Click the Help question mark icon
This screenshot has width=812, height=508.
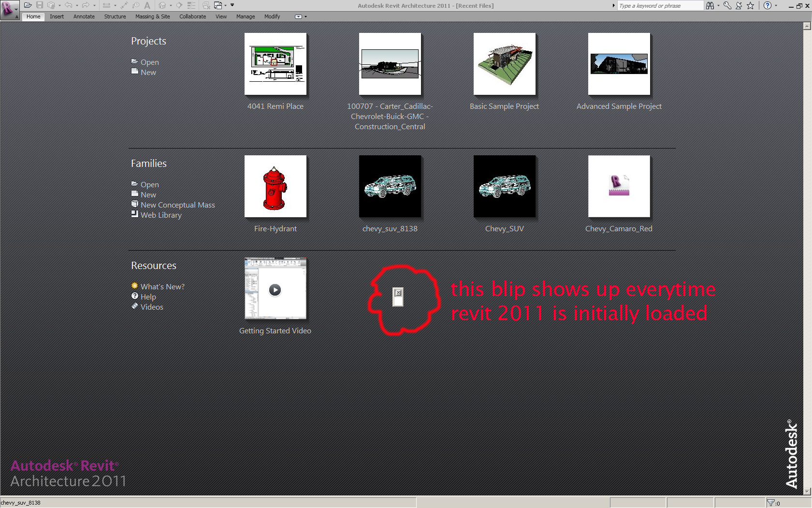pos(767,5)
